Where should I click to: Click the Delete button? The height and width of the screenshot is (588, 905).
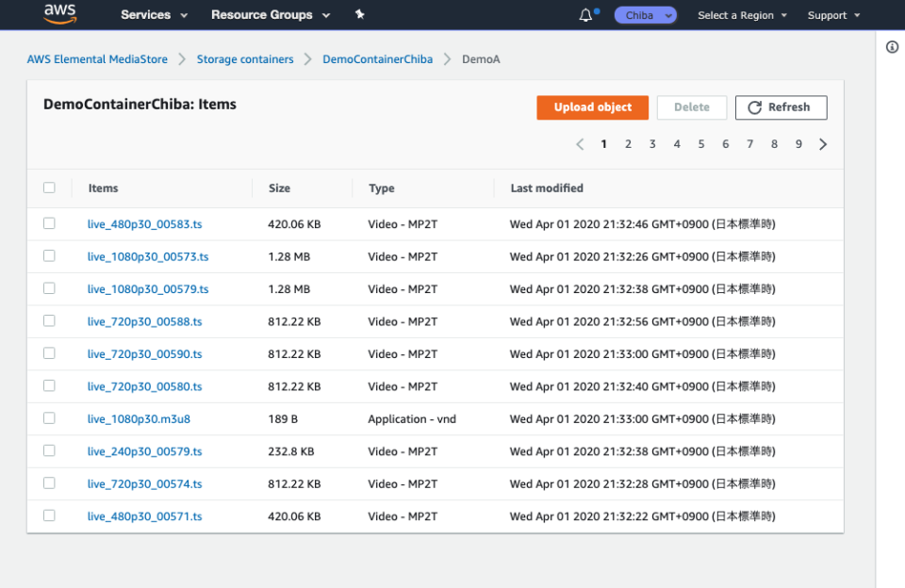tap(692, 107)
